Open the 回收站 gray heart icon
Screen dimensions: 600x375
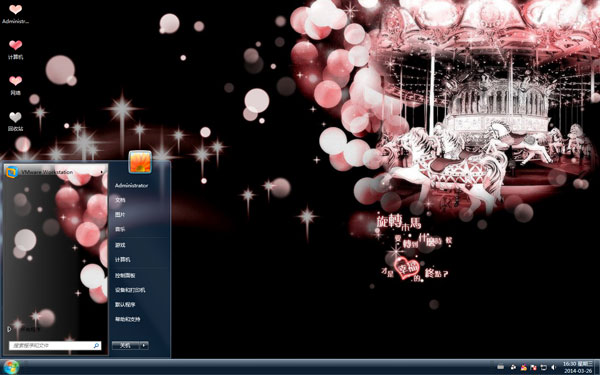pos(15,117)
